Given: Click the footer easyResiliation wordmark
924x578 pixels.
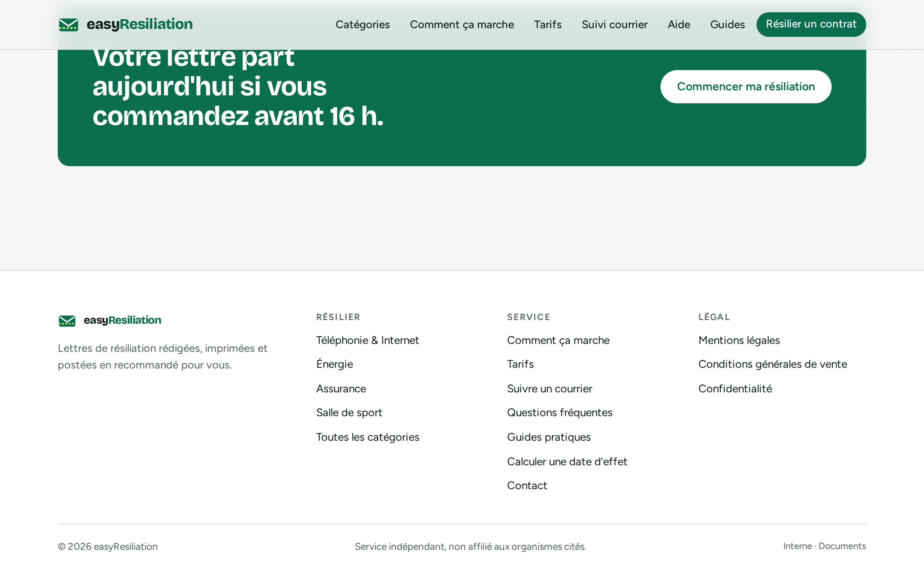Looking at the screenshot, I should [122, 320].
